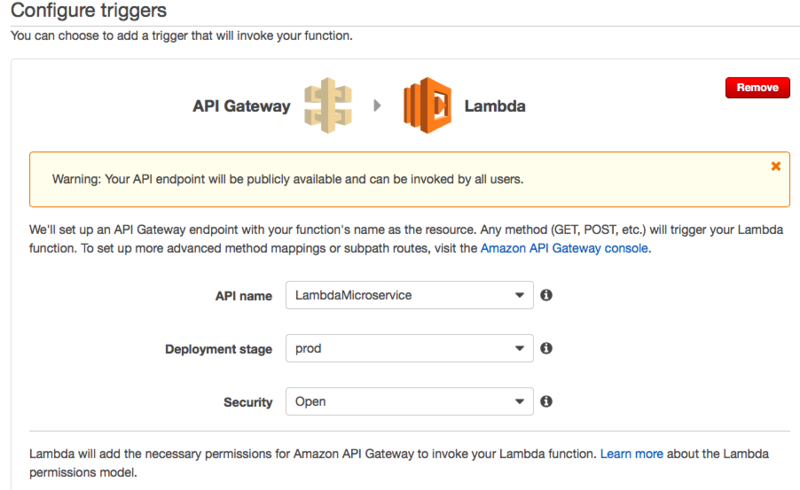Click the Deployment stage field label
This screenshot has width=800, height=490.
(218, 349)
